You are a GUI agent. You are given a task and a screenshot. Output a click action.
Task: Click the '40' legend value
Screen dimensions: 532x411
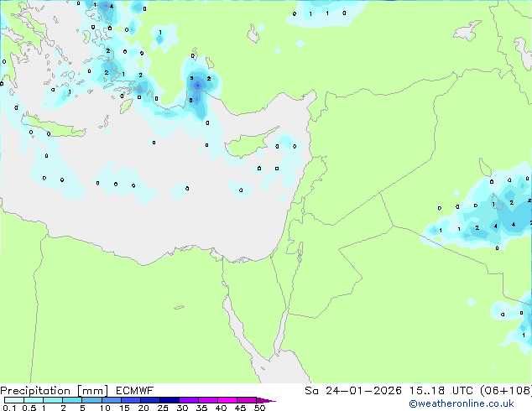[221, 408]
